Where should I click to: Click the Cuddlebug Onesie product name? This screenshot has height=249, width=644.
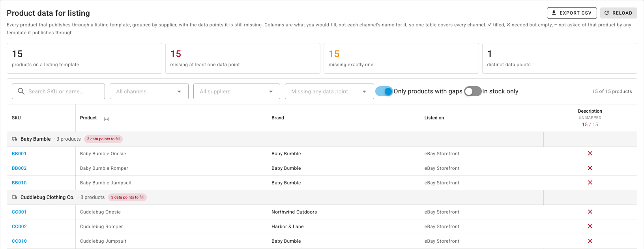click(x=100, y=212)
